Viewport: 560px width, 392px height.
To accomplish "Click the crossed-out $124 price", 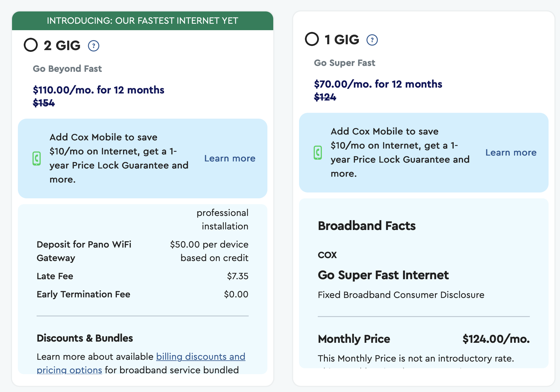I will tap(325, 97).
